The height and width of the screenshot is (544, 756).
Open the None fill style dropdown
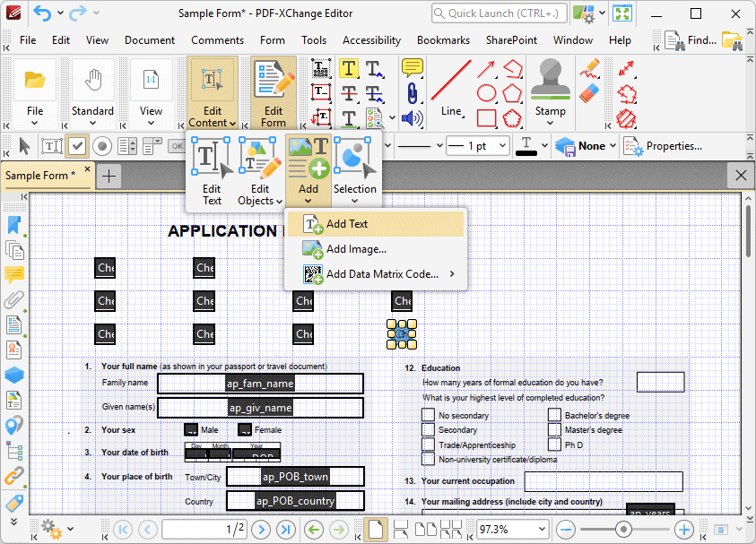[613, 145]
